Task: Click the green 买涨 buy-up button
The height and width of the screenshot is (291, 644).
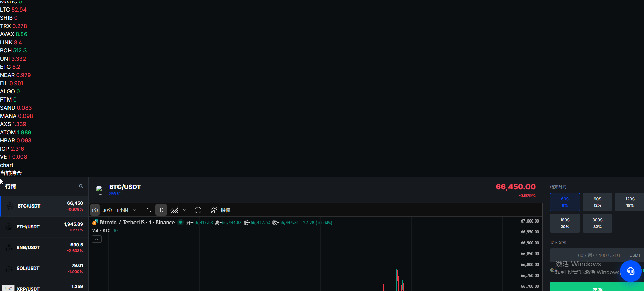Action: click(597, 287)
